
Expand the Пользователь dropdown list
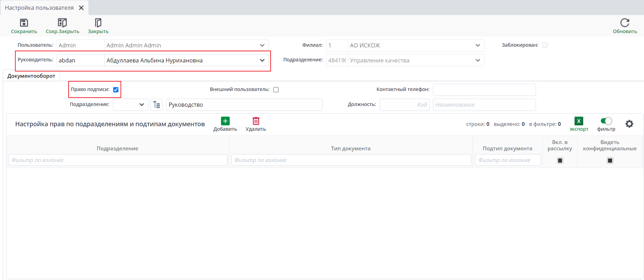click(x=262, y=45)
